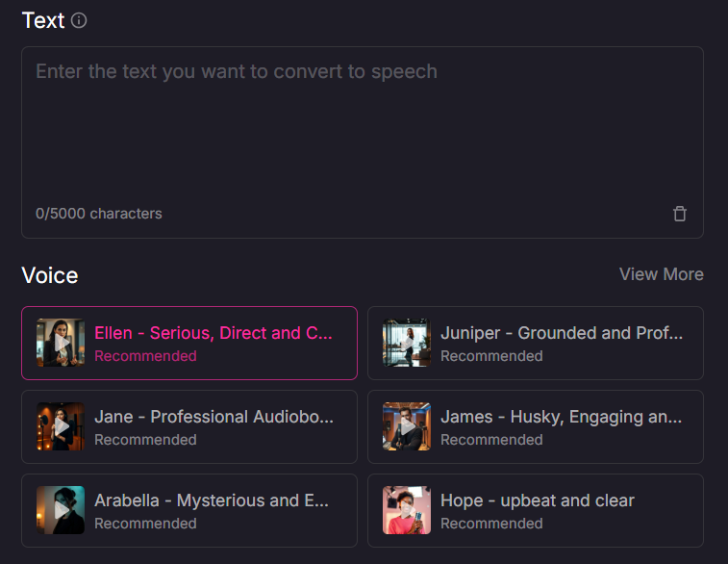Click the info icon beside Text heading
Viewport: 728px width, 564px height.
pyautogui.click(x=79, y=20)
